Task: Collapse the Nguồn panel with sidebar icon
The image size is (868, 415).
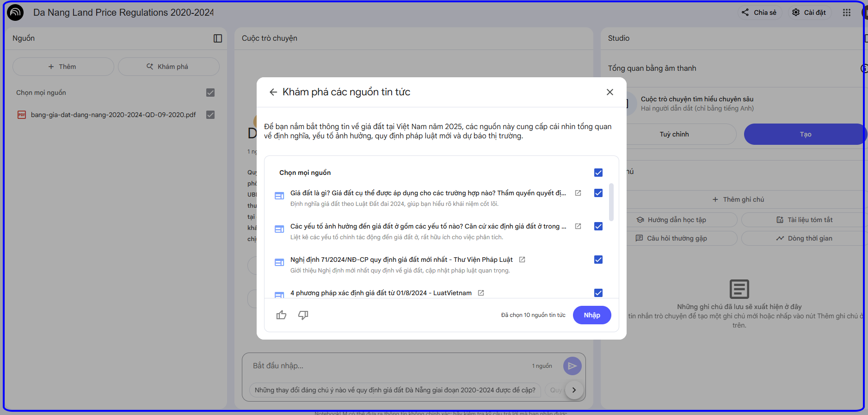Action: coord(218,38)
